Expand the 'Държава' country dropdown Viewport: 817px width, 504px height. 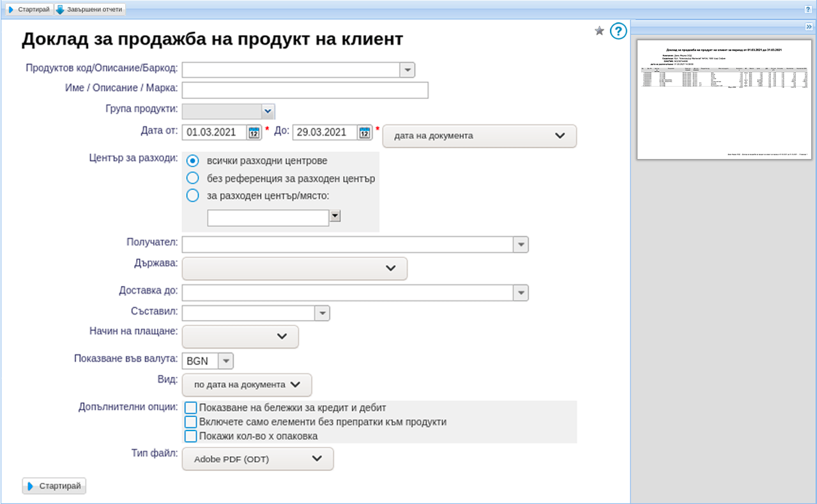pyautogui.click(x=294, y=269)
